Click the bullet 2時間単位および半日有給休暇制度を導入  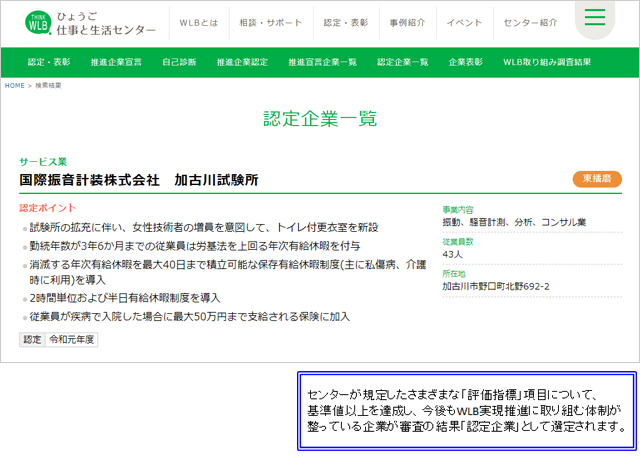(x=124, y=298)
